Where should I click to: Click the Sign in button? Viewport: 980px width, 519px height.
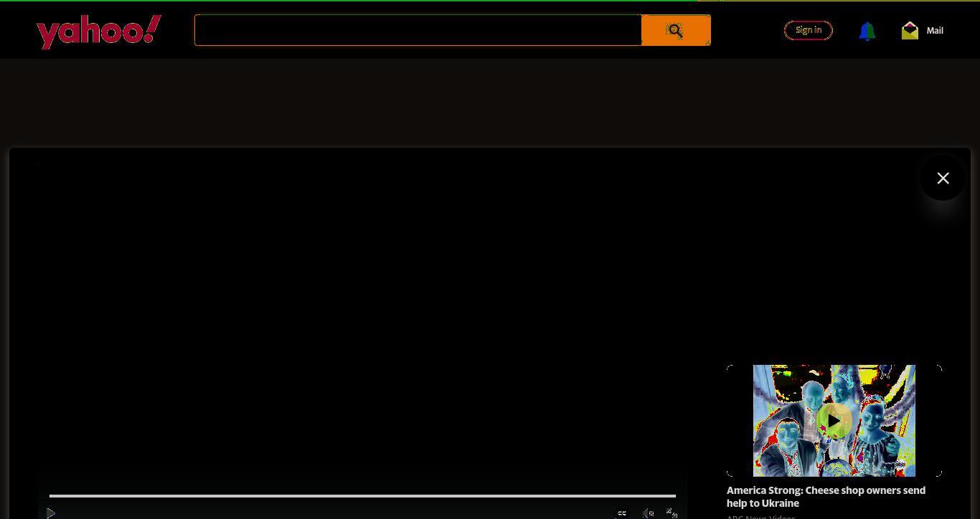809,30
